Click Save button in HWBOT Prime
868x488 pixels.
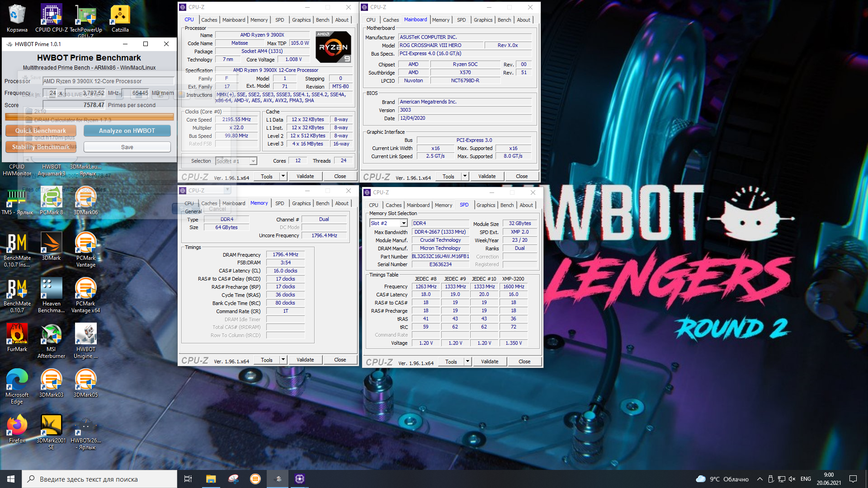(127, 147)
